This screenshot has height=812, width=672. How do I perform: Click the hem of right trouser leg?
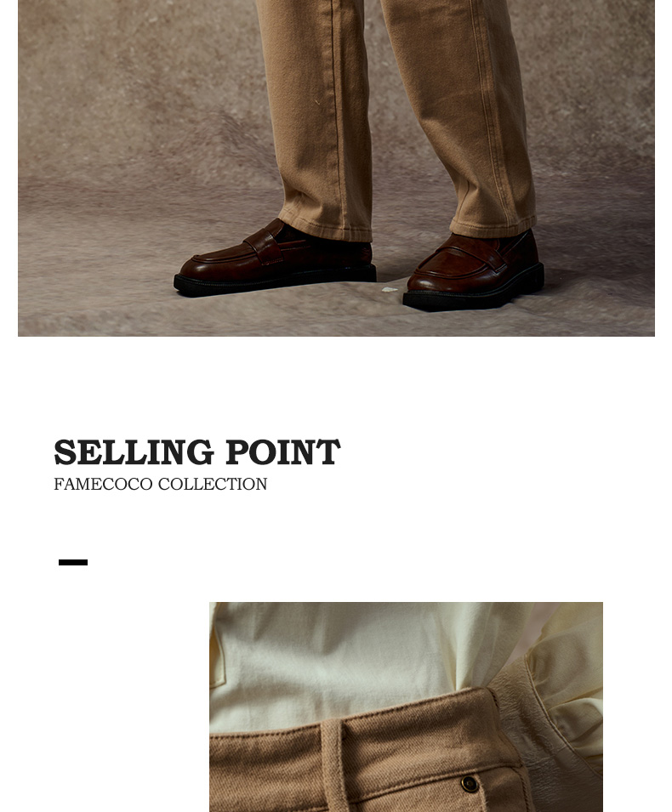click(x=493, y=226)
